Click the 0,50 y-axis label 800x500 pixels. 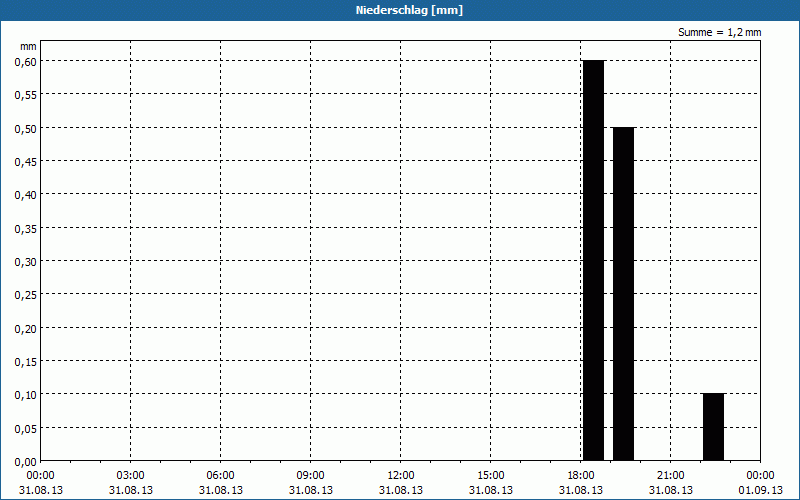pyautogui.click(x=26, y=128)
